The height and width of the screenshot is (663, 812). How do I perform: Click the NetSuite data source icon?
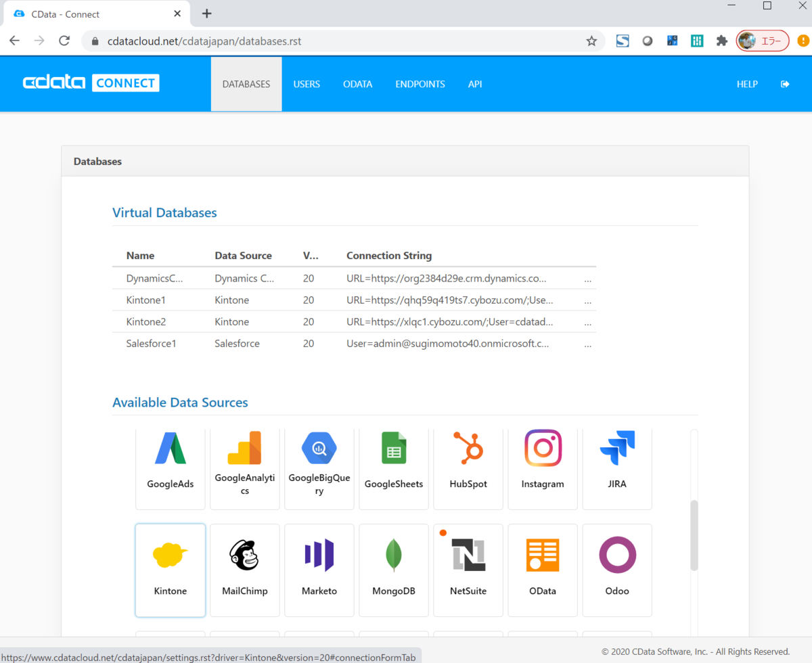(x=468, y=555)
